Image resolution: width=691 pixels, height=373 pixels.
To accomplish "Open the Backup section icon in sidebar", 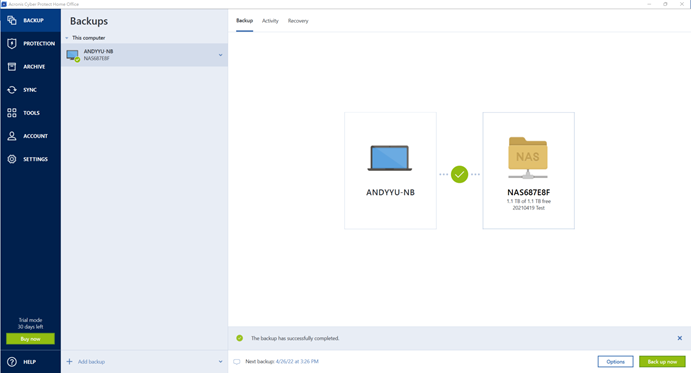I will [x=12, y=20].
